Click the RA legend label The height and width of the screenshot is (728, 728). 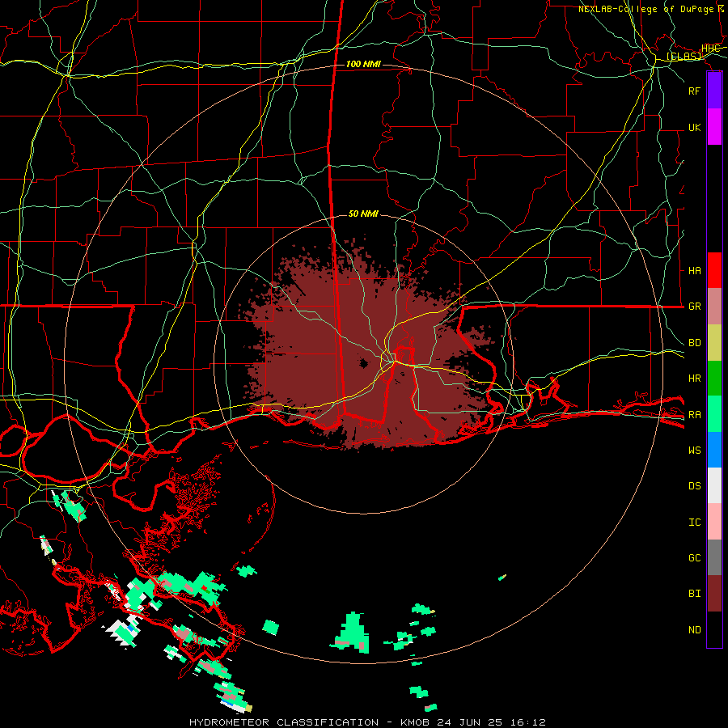(x=694, y=414)
